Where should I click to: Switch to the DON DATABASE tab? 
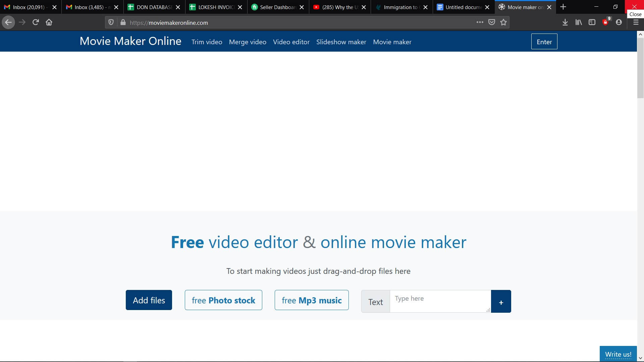pos(151,7)
